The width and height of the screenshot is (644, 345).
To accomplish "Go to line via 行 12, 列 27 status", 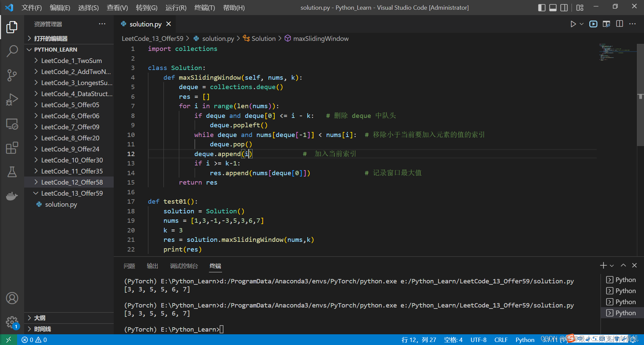I will tap(419, 340).
